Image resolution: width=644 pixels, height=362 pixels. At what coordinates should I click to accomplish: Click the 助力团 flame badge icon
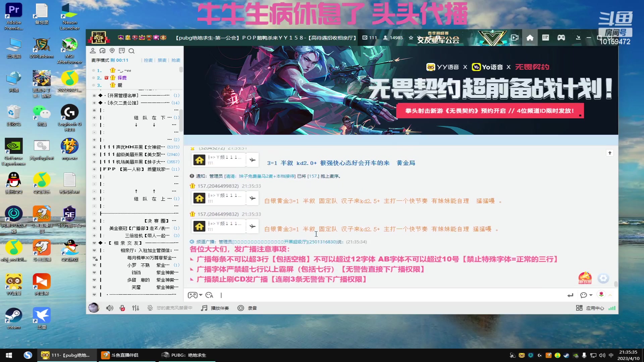(x=585, y=278)
